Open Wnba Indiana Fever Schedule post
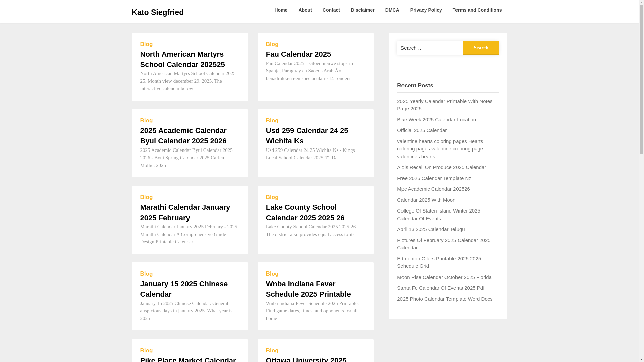This screenshot has width=644, height=362. [308, 289]
